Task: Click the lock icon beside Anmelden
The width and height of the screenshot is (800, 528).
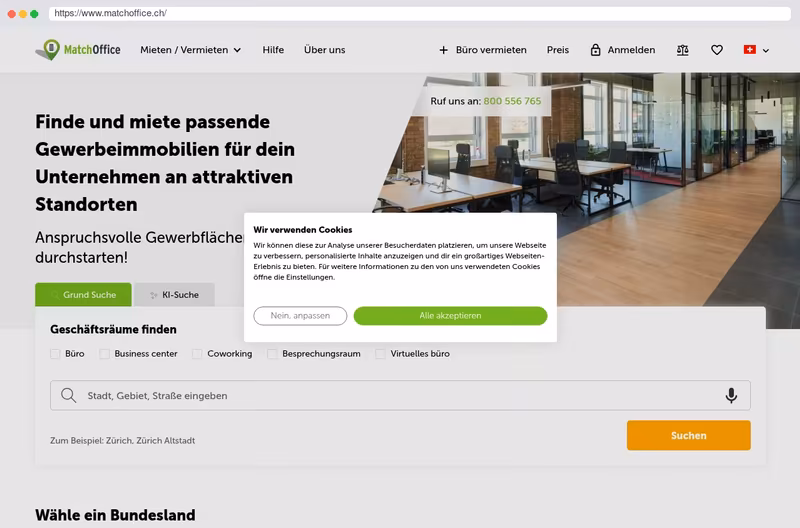Action: click(x=595, y=49)
